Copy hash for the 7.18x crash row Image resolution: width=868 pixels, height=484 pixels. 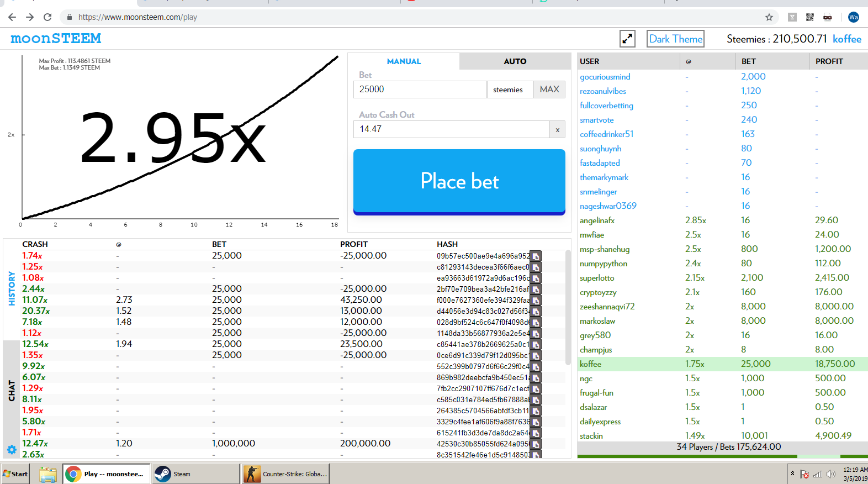[536, 322]
